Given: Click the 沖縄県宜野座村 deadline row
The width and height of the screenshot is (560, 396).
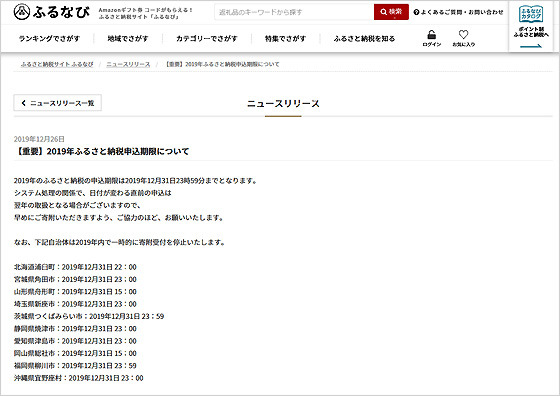Looking at the screenshot, I should (x=79, y=378).
